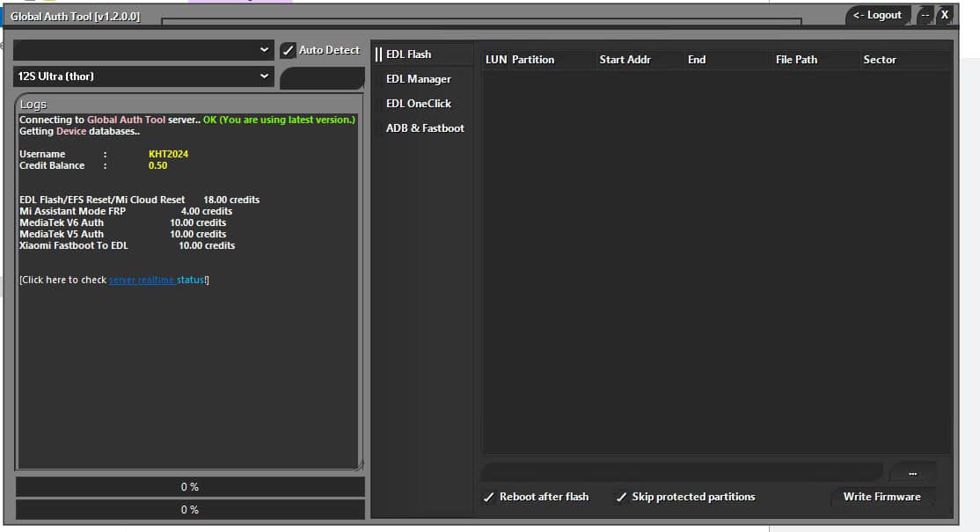This screenshot has height=532, width=980.
Task: Open the empty top dropdown list
Action: click(143, 50)
